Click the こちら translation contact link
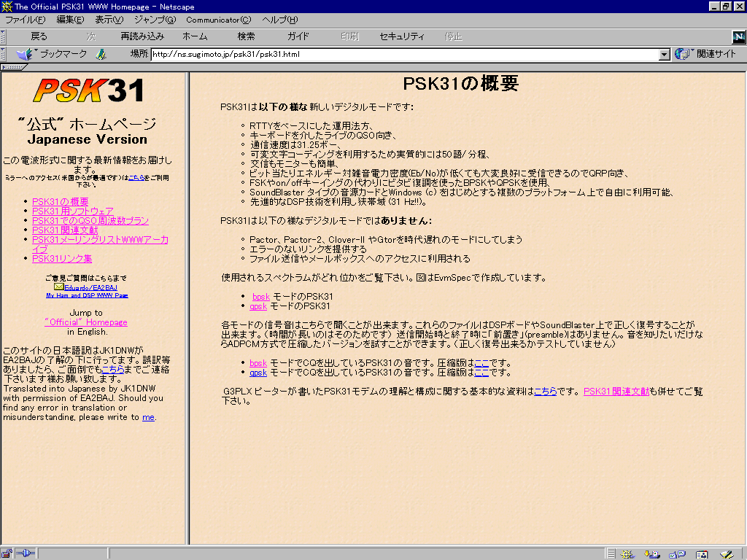Viewport: 747px width, 560px height. point(113,370)
